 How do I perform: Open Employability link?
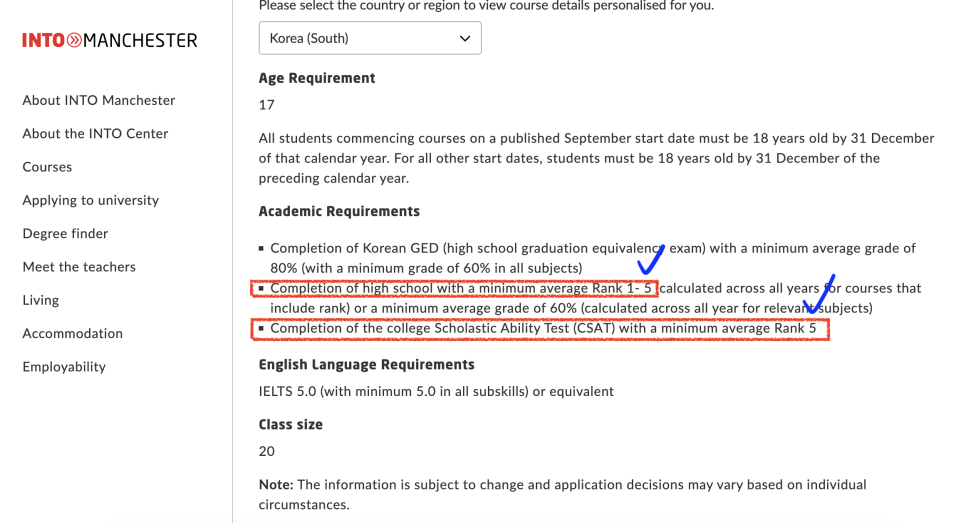(x=64, y=367)
